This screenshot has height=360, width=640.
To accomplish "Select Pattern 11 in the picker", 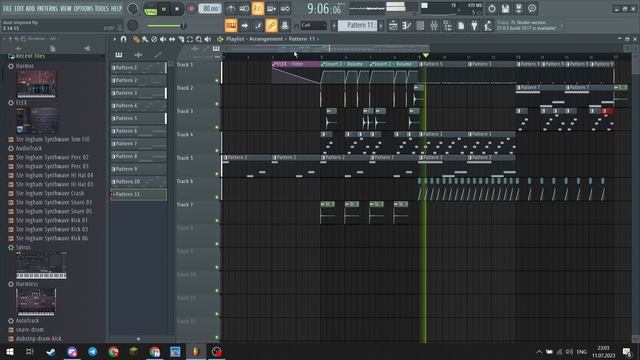I will tap(139, 194).
